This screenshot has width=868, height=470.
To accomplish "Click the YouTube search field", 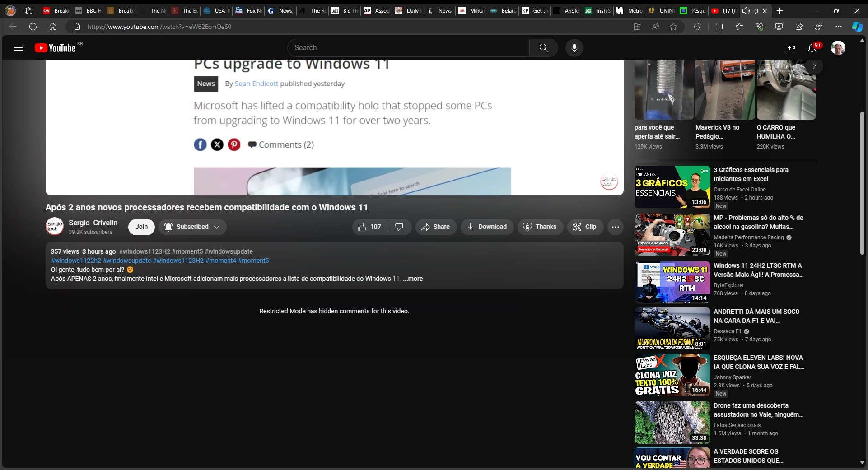I will coord(409,48).
